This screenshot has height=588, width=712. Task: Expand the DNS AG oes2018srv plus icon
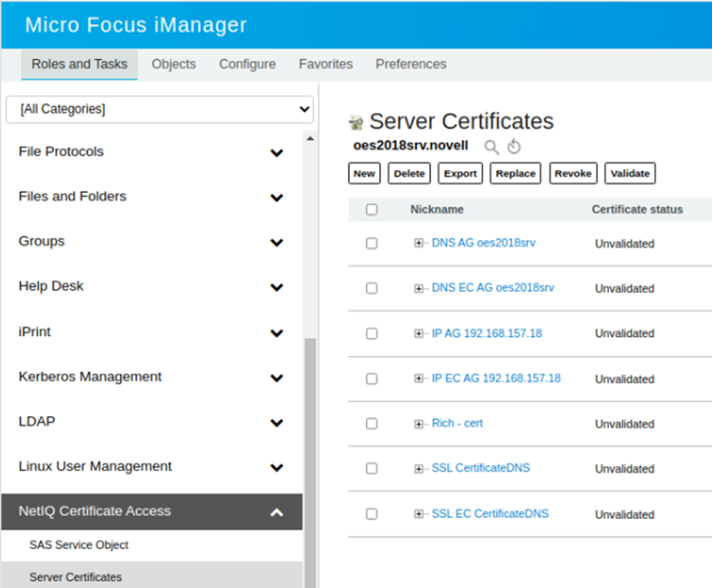pyautogui.click(x=419, y=242)
